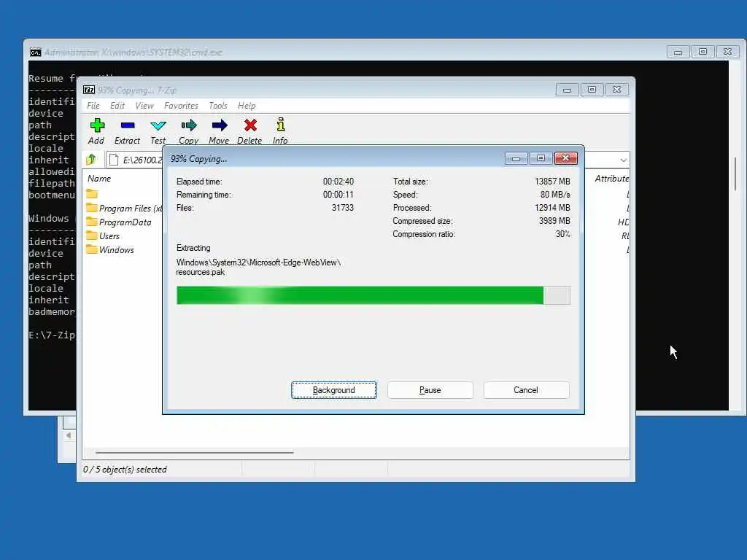
Task: Open the View menu
Action: click(x=144, y=106)
